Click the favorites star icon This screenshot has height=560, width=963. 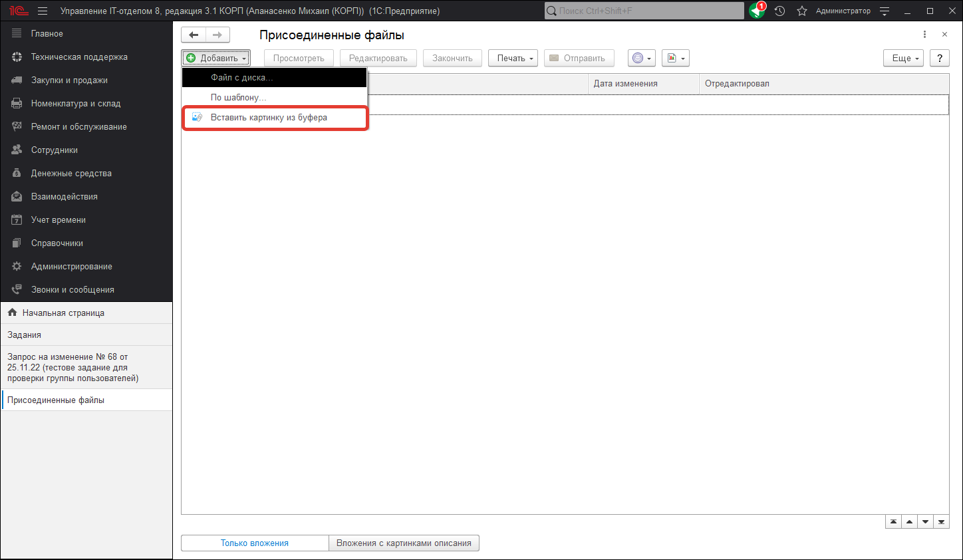click(802, 11)
